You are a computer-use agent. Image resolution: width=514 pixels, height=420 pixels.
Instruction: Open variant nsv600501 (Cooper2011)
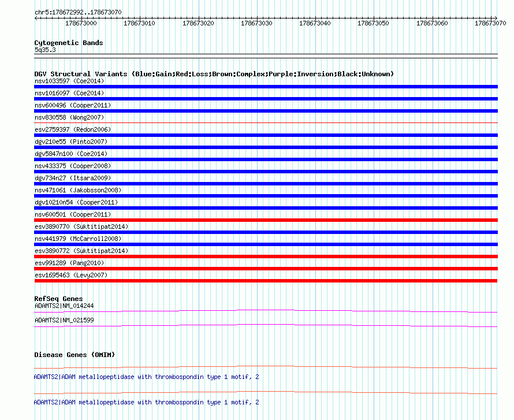[x=73, y=214]
